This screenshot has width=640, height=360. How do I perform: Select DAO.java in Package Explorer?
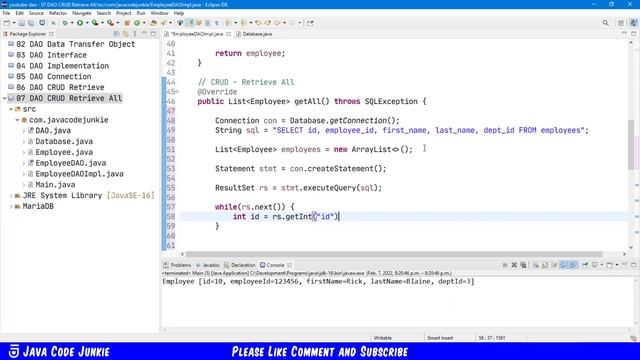53,131
